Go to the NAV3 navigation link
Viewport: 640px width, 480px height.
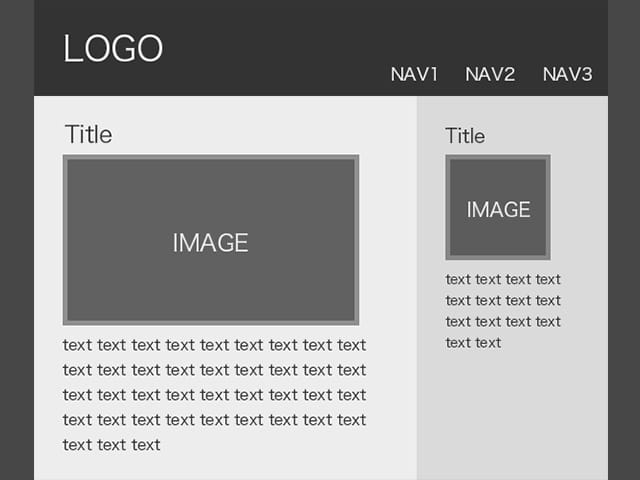[567, 74]
